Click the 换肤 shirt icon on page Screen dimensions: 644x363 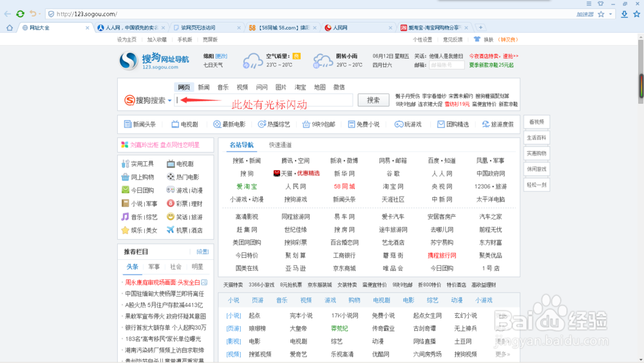point(477,39)
